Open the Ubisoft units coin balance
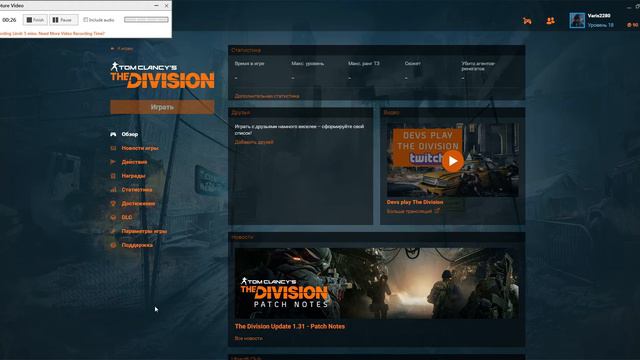Viewport: 640px width, 360px height. coord(633,25)
